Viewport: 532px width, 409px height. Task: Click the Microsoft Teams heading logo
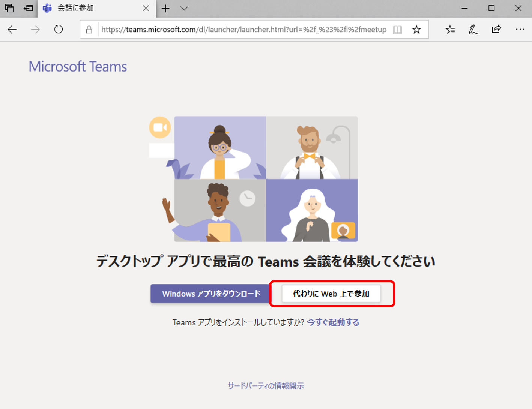78,67
